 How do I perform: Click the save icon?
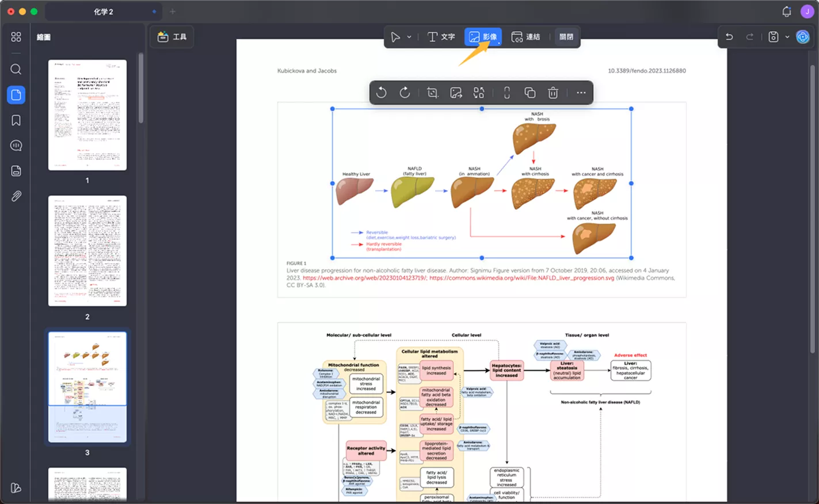[x=774, y=37]
